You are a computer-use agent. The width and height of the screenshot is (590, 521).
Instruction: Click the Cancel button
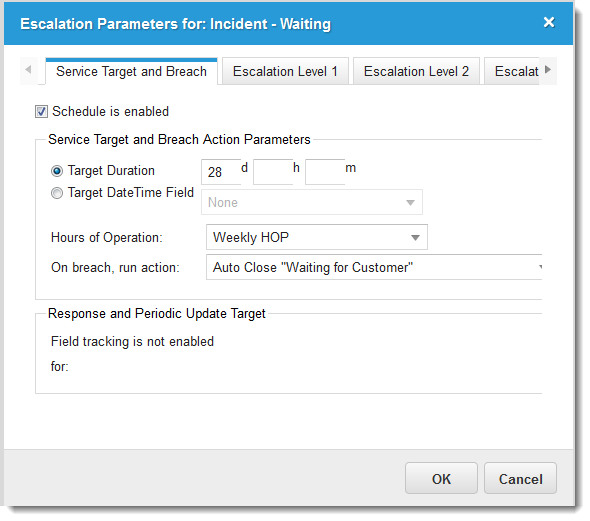coord(520,478)
